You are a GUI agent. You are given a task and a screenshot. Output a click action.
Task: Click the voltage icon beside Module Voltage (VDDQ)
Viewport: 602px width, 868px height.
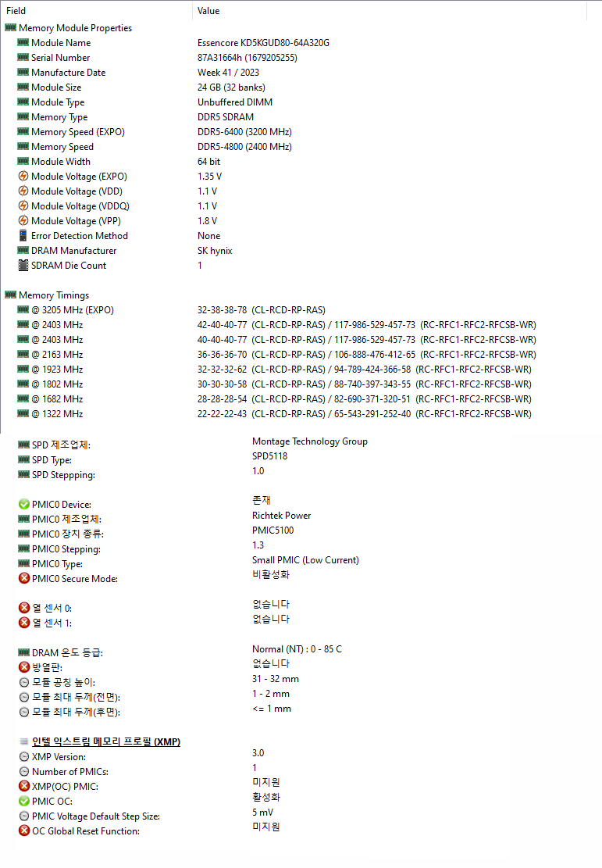(x=23, y=206)
